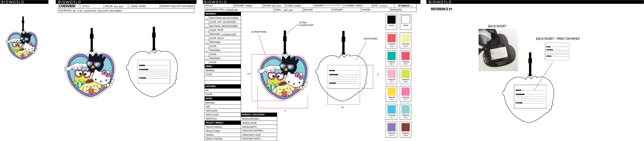Open the BACK INSERT reference photo
Screen dimensions: 644x141
click(498, 50)
